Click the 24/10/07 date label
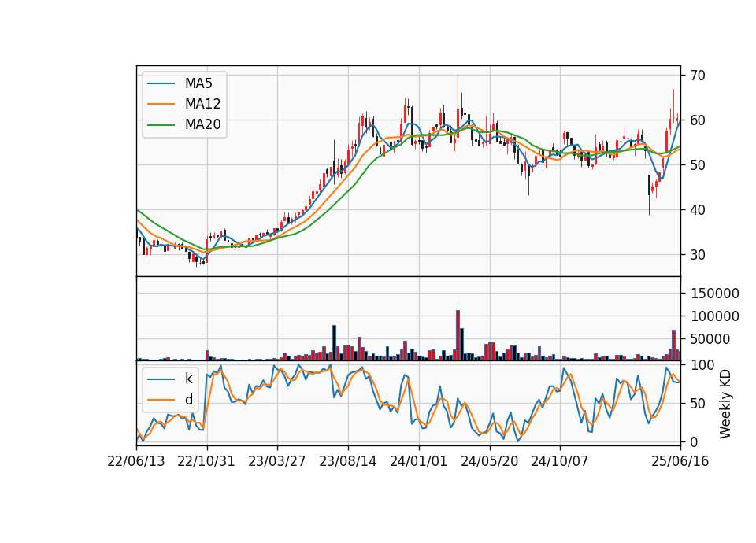756x543 pixels. (x=560, y=461)
